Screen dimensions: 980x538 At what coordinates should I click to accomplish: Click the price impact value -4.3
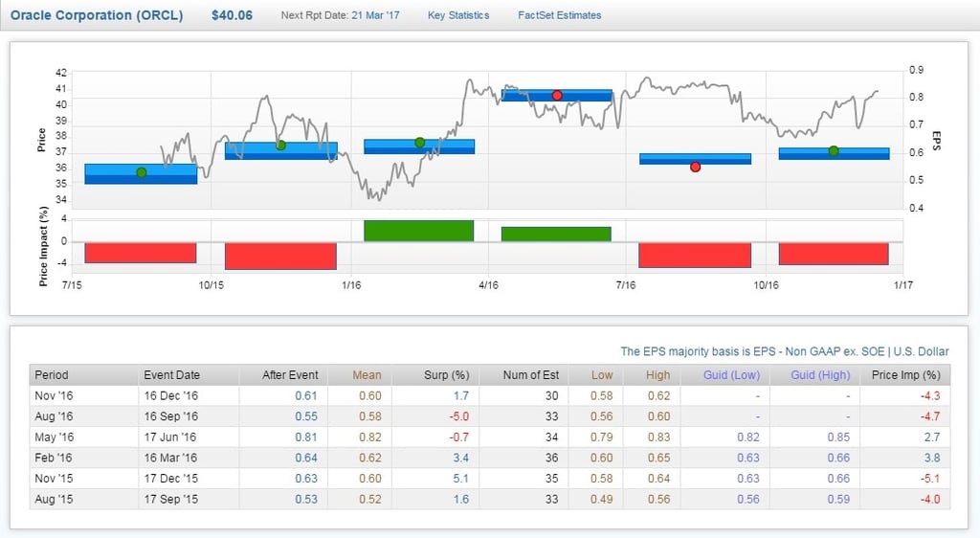[x=930, y=395]
